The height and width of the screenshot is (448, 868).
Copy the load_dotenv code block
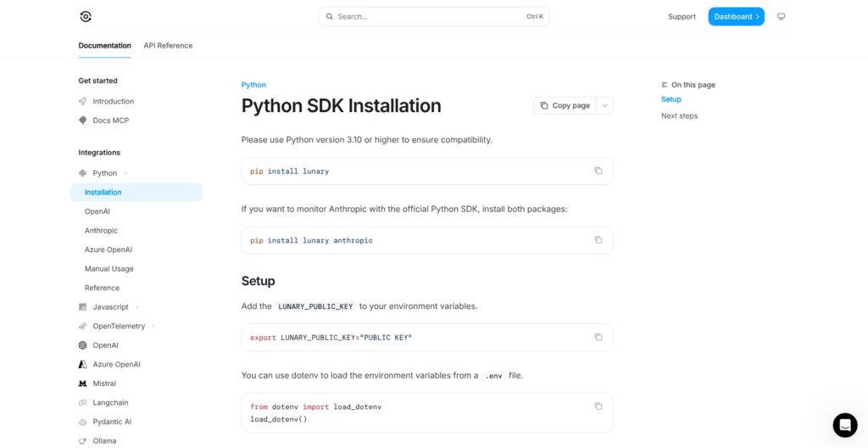coord(598,406)
